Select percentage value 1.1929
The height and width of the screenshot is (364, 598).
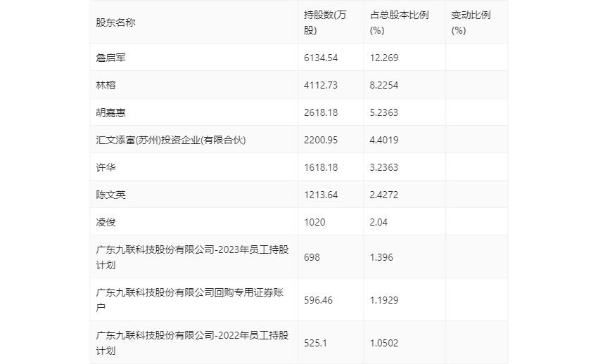pyautogui.click(x=384, y=300)
